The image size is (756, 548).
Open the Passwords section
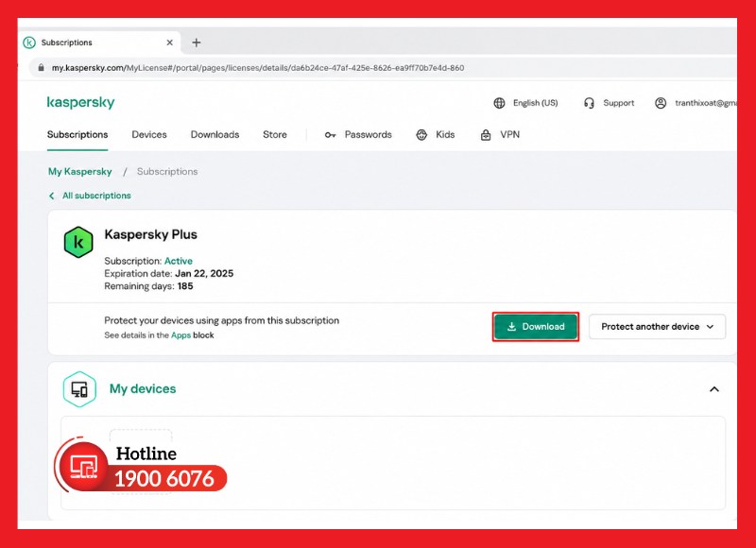pyautogui.click(x=369, y=135)
